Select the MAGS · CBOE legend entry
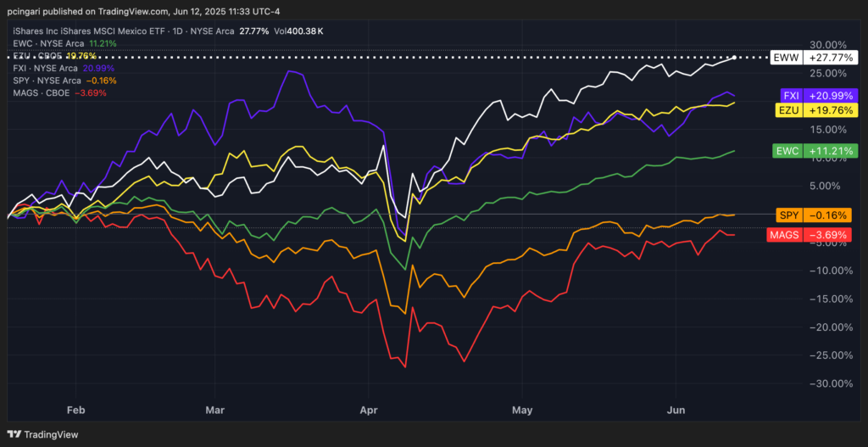The image size is (868, 447). point(60,93)
